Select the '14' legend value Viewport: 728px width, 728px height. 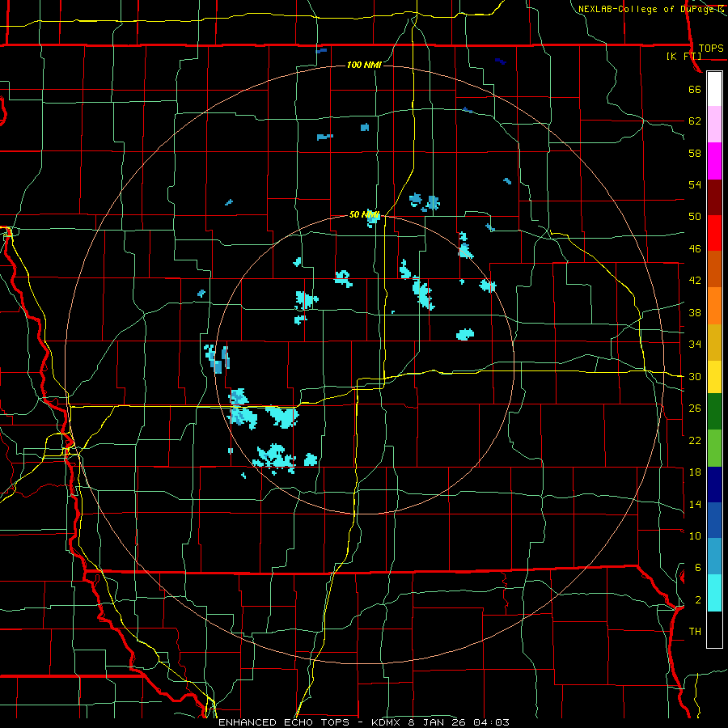(x=695, y=504)
